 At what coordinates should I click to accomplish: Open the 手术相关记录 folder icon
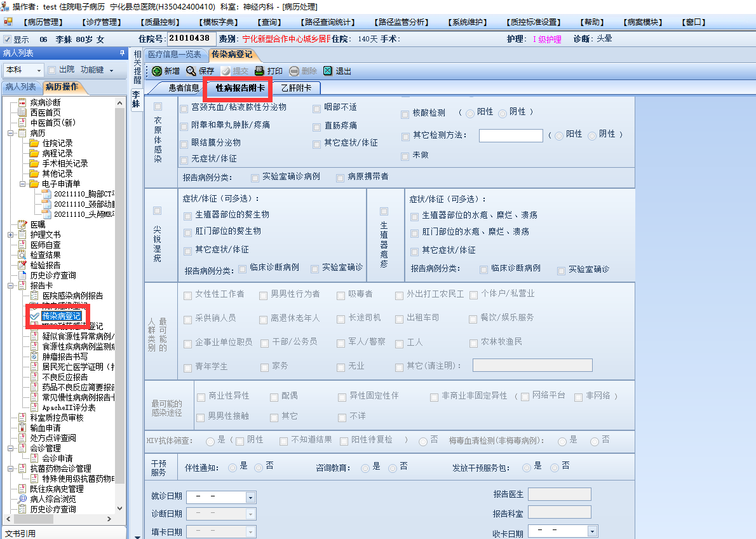pyautogui.click(x=34, y=163)
